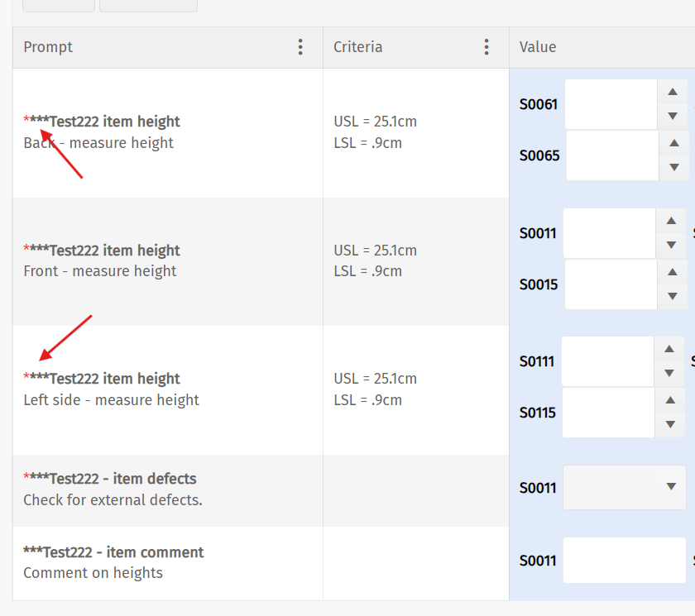Open the Prompt column options menu
Viewport: 695px width, 616px height.
pos(300,47)
